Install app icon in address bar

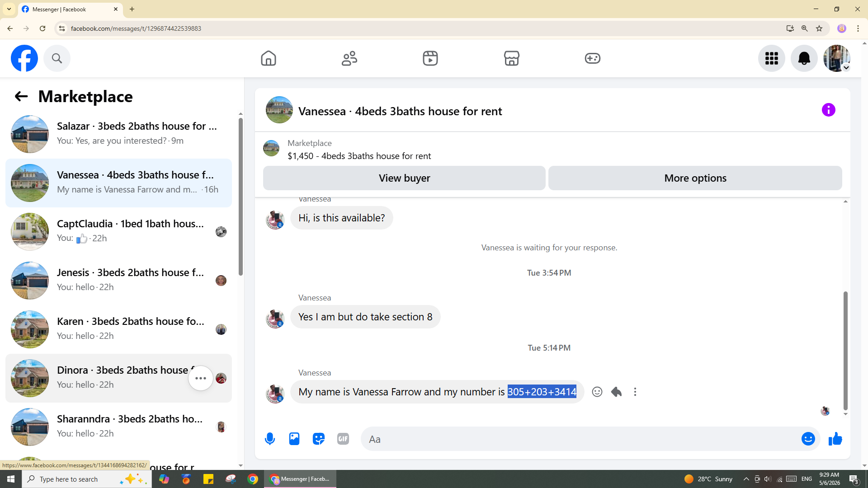(790, 28)
